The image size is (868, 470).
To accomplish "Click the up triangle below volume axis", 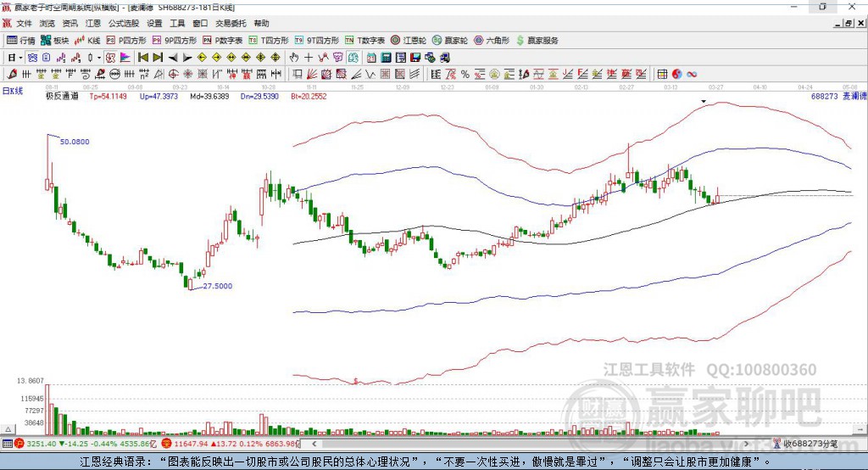I will [x=8, y=429].
